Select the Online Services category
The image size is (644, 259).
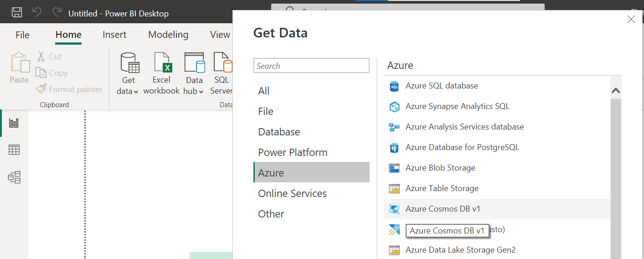tap(311, 193)
